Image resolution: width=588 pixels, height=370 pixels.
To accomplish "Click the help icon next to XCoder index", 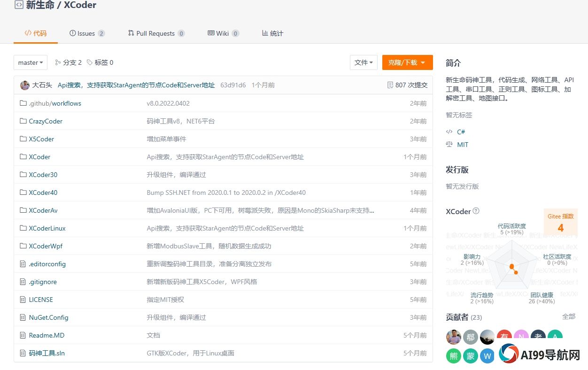I will [476, 211].
